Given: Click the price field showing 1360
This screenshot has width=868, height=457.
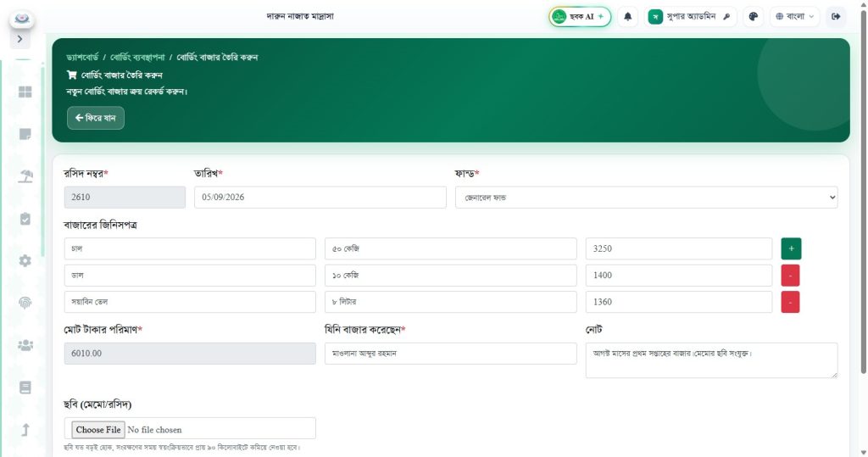Looking at the screenshot, I should (679, 302).
